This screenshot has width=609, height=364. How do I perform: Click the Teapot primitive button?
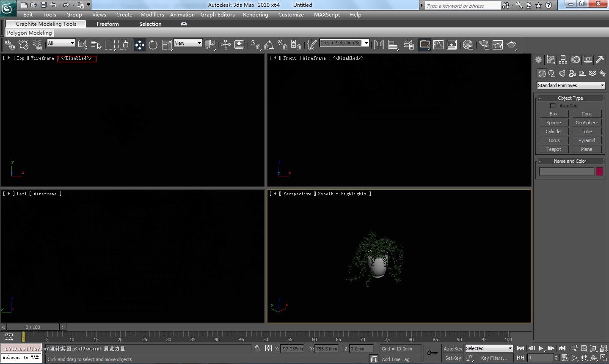pos(554,149)
